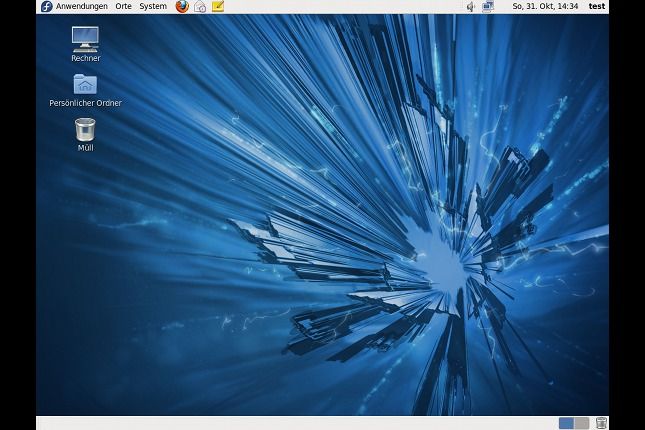Open the sticky notes panel icon
The width and height of the screenshot is (645, 430).
pyautogui.click(x=218, y=7)
